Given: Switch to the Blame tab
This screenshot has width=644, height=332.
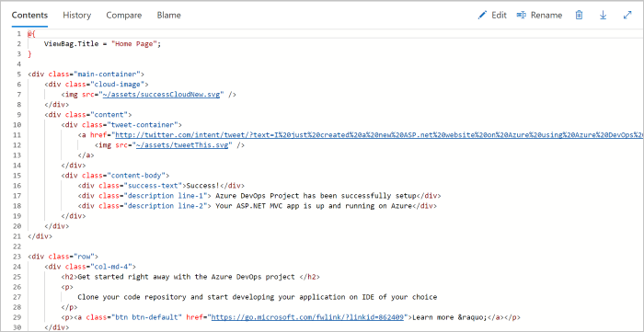Looking at the screenshot, I should [x=168, y=16].
